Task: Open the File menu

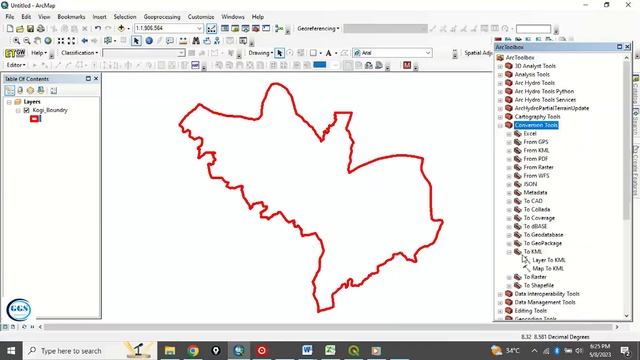Action: pos(10,17)
